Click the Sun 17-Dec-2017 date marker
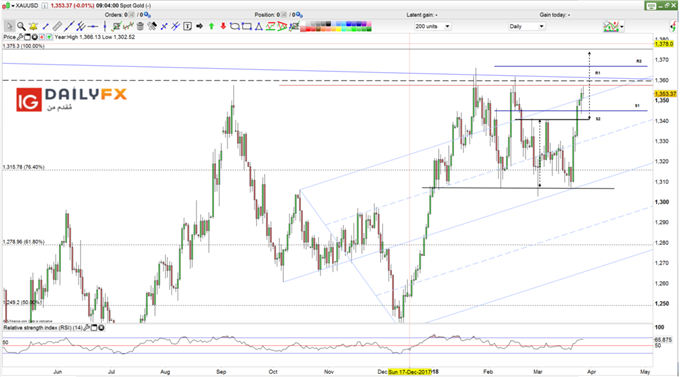This screenshot has width=680, height=377. pos(409,372)
